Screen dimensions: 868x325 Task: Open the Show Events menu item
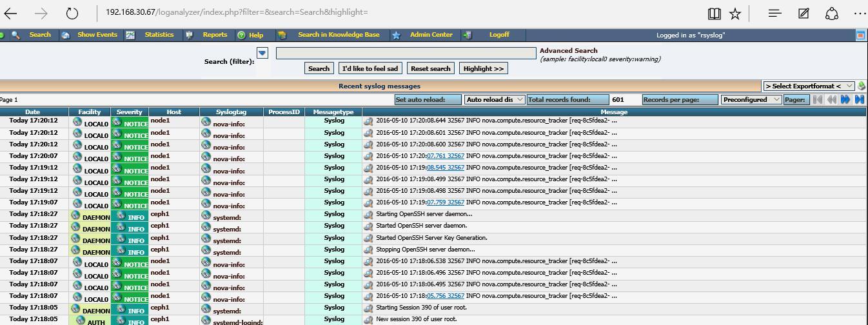(97, 35)
